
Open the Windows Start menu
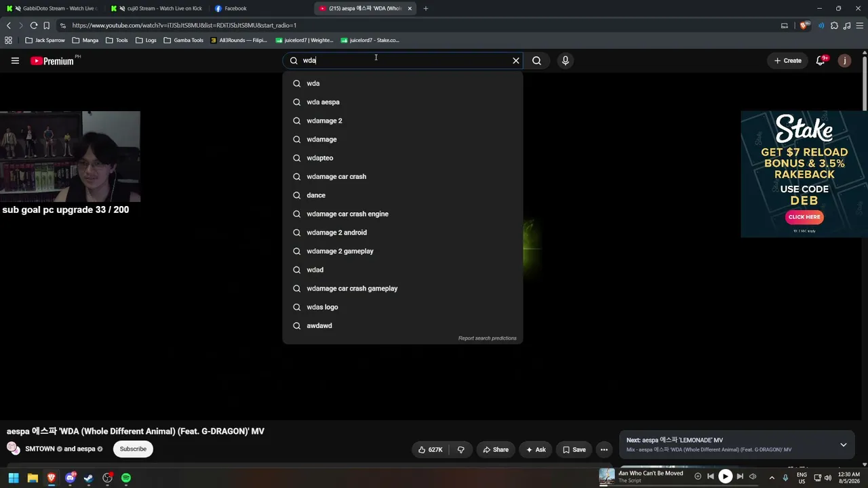pyautogui.click(x=14, y=478)
